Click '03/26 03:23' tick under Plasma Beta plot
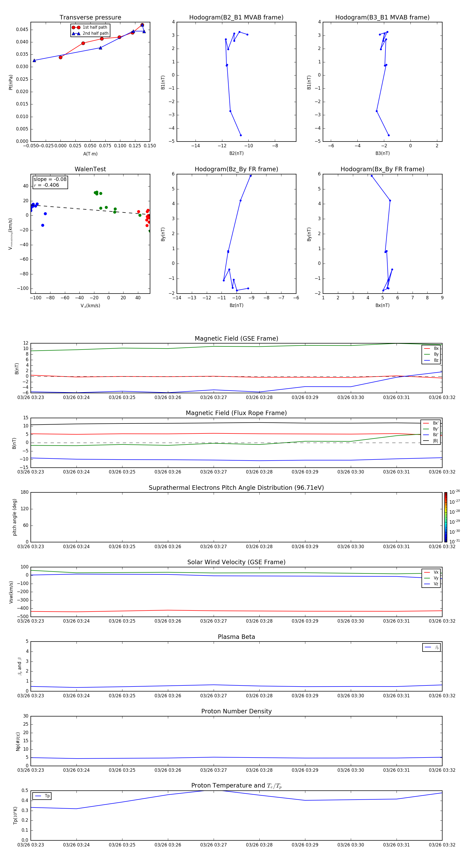Screen dimensions: 473x868 point(31,696)
